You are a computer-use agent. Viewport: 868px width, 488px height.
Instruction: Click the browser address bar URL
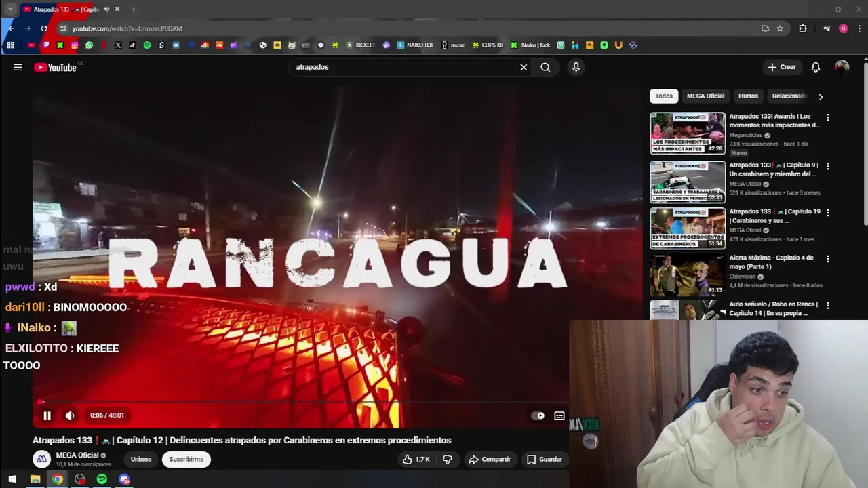coord(127,28)
